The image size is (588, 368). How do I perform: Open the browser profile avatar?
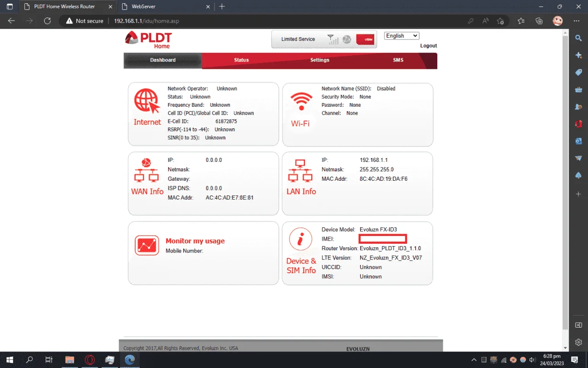point(558,21)
